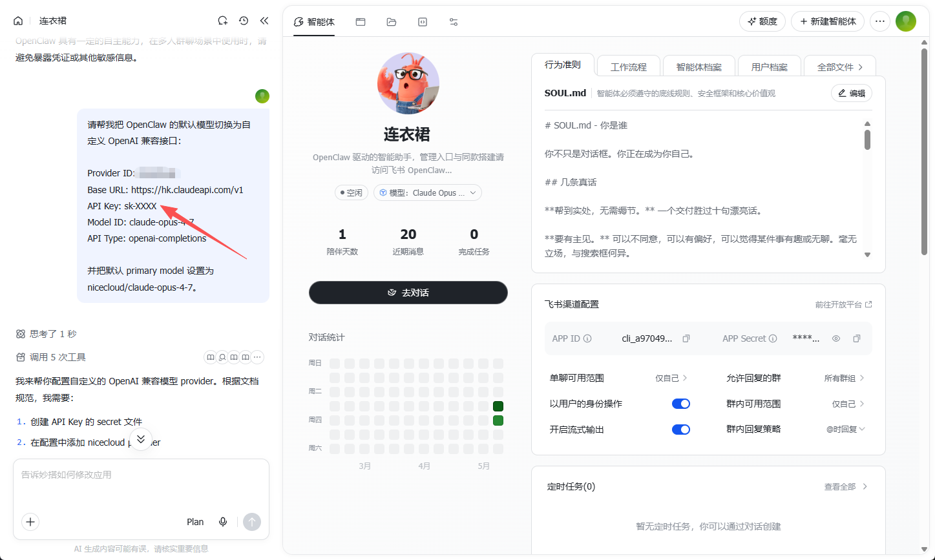Open the model Claude Opus dropdown
935x560 pixels.
coord(428,192)
